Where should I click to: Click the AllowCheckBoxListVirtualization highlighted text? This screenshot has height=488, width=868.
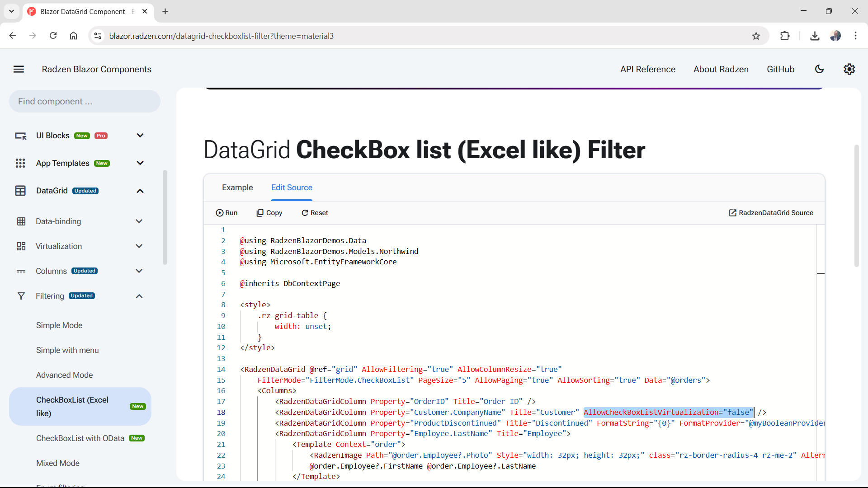pyautogui.click(x=669, y=413)
